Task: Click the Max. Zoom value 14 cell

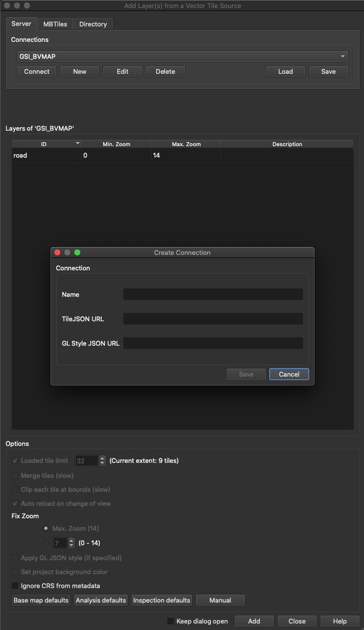Action: (186, 156)
